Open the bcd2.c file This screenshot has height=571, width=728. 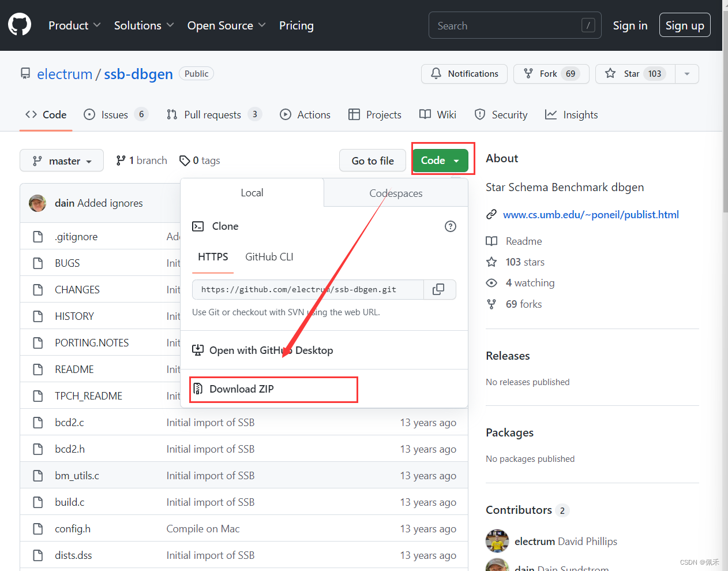(x=69, y=423)
